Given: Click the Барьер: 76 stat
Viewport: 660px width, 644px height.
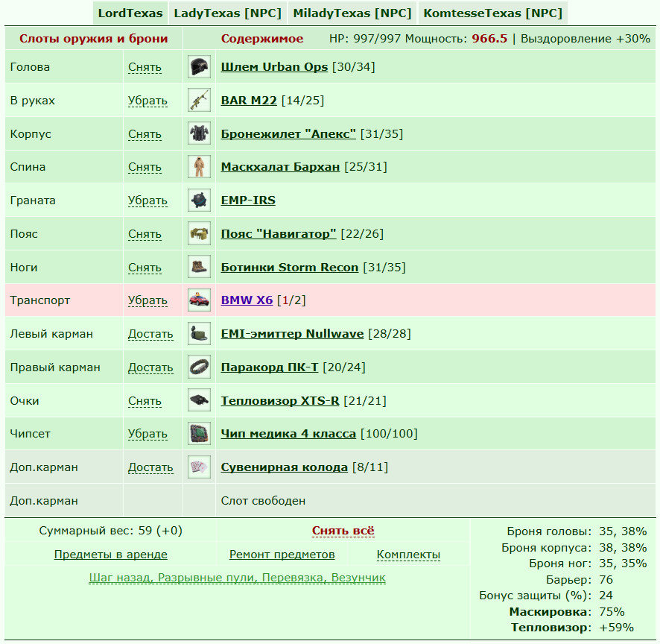Looking at the screenshot, I should pyautogui.click(x=580, y=580).
